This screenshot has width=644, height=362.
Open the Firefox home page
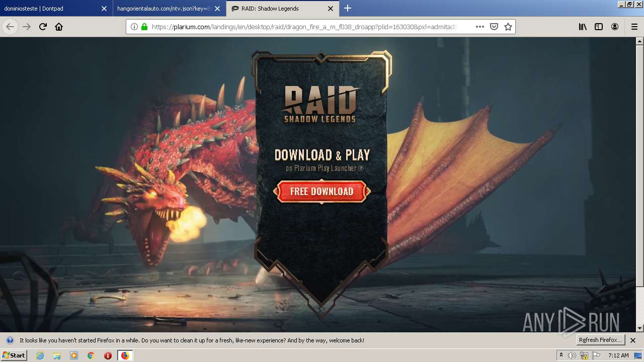coord(59,27)
